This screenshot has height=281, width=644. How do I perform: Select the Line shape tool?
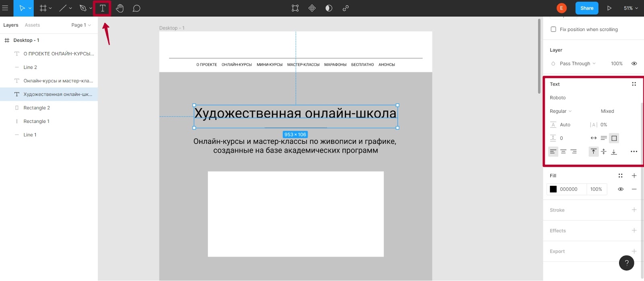coord(63,8)
